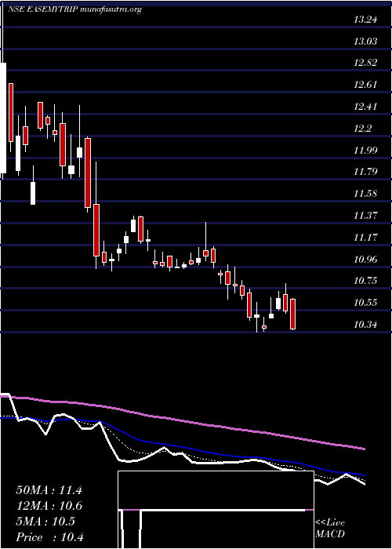Click the 10.96 price axis label

365,259
